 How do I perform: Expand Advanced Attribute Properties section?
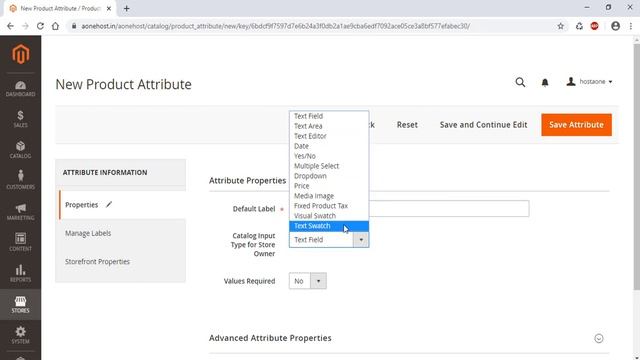(599, 338)
